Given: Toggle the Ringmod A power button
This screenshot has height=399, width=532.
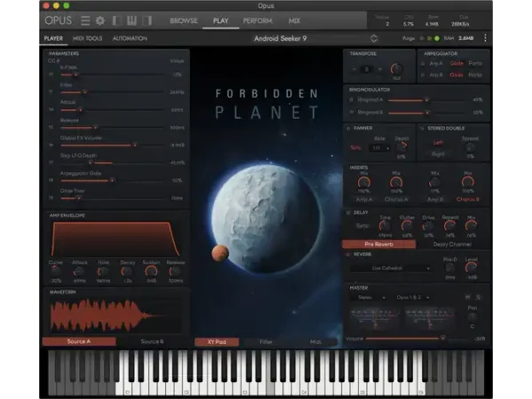Looking at the screenshot, I should tap(351, 99).
